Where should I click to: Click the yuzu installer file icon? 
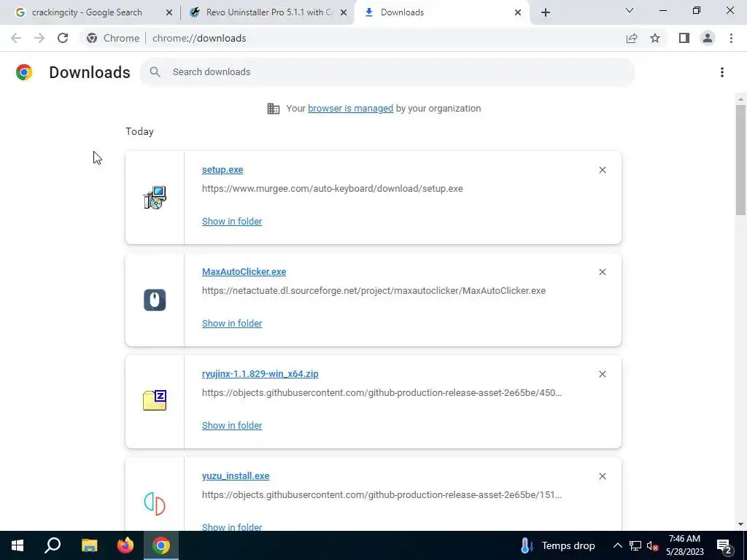click(155, 504)
